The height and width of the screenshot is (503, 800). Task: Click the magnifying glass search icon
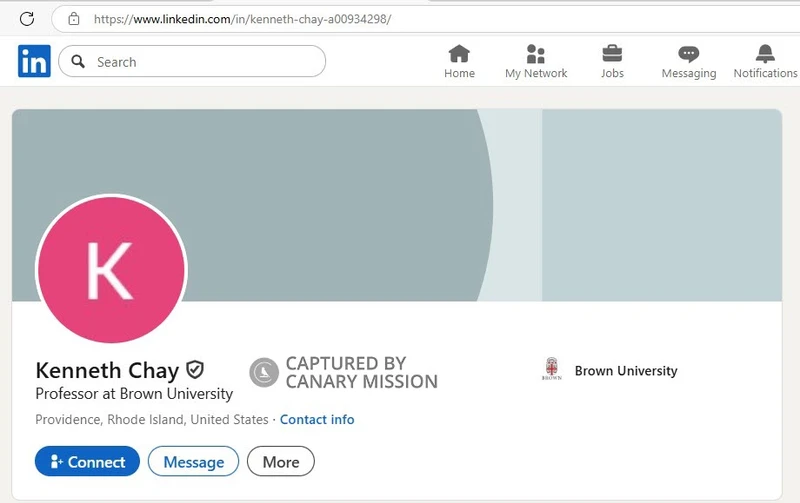pyautogui.click(x=78, y=62)
